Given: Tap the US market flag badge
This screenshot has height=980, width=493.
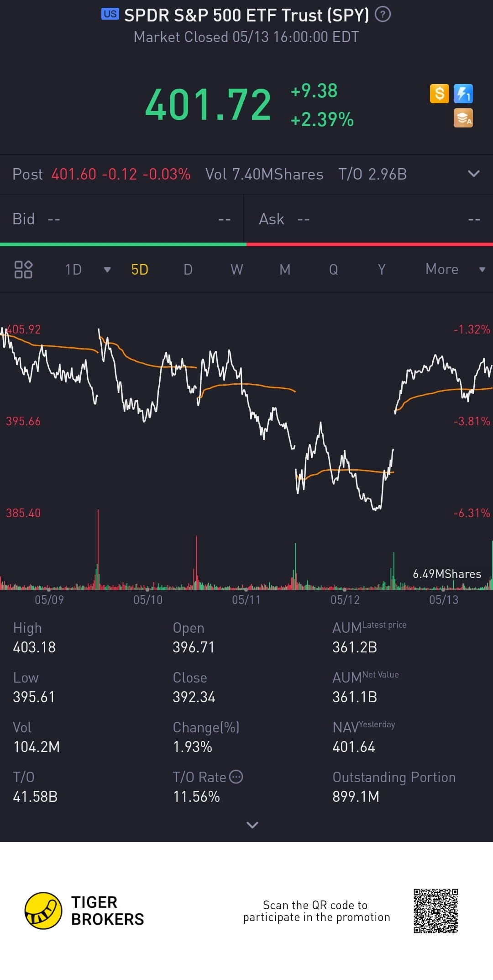Looking at the screenshot, I should tap(110, 14).
